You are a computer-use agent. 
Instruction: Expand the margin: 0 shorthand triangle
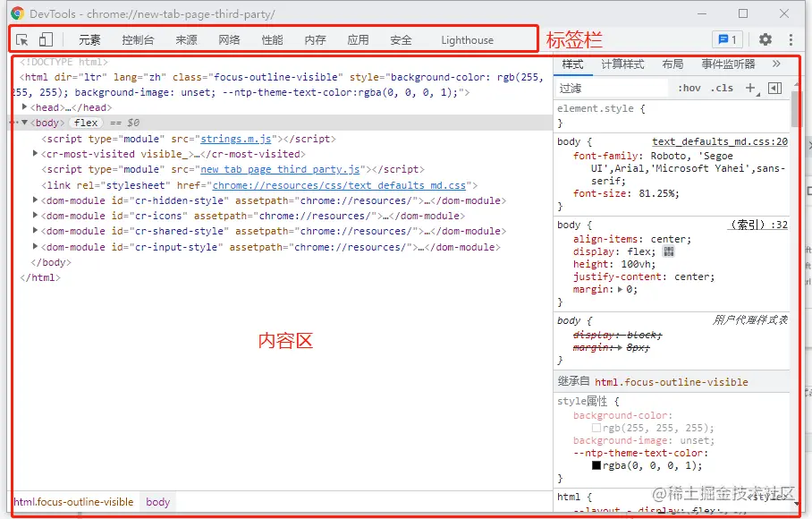pyautogui.click(x=620, y=290)
